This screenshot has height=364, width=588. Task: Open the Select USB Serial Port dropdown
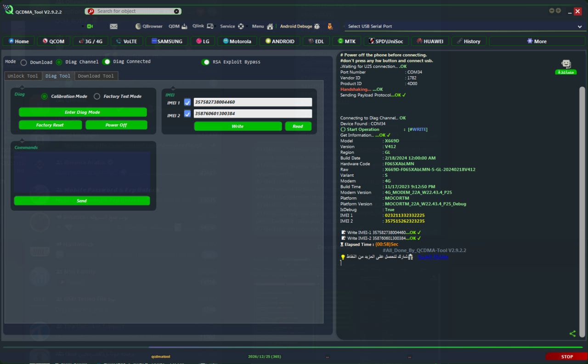tap(464, 27)
